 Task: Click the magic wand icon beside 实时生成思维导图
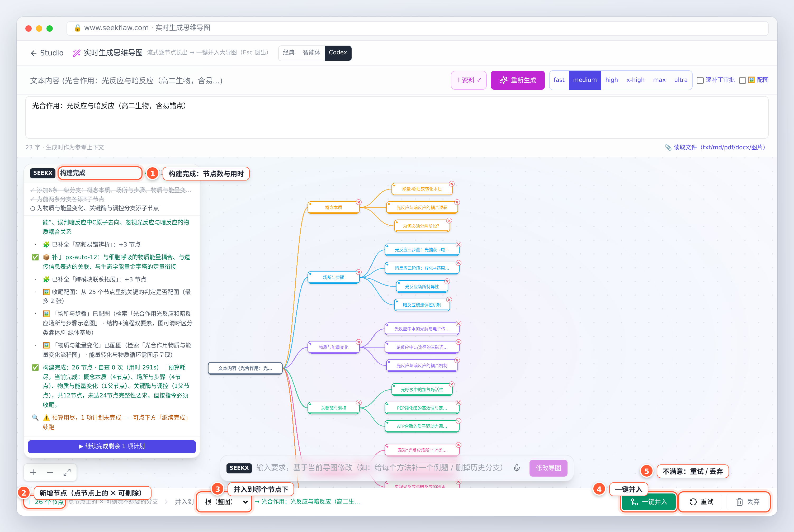tap(76, 53)
